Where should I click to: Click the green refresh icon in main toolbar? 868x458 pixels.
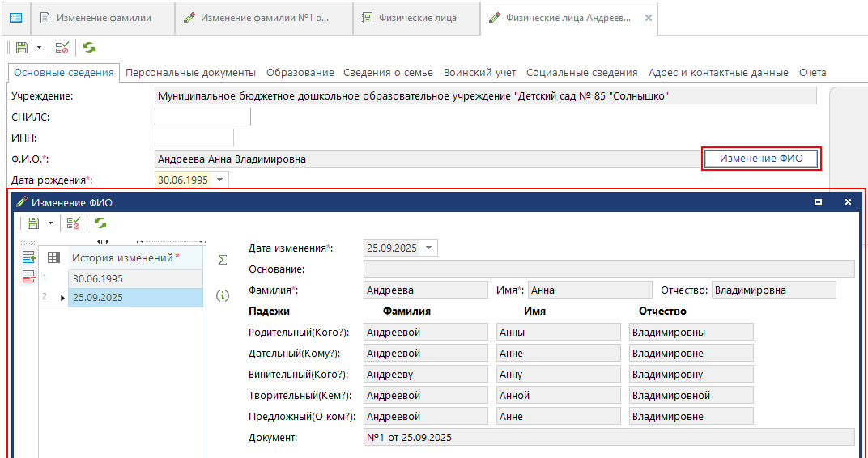pos(88,48)
